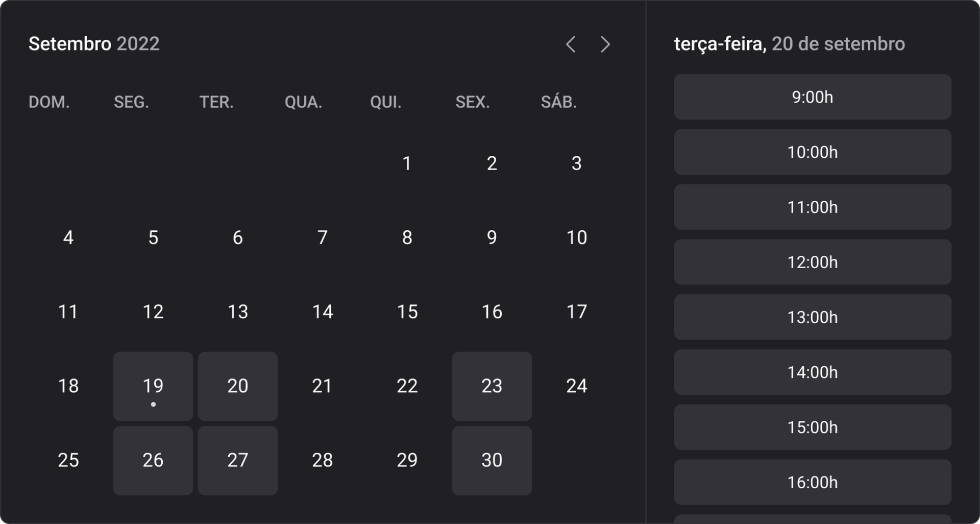Screen dimensions: 980x524
Task: Click the previous month left chevron
Action: (x=571, y=45)
